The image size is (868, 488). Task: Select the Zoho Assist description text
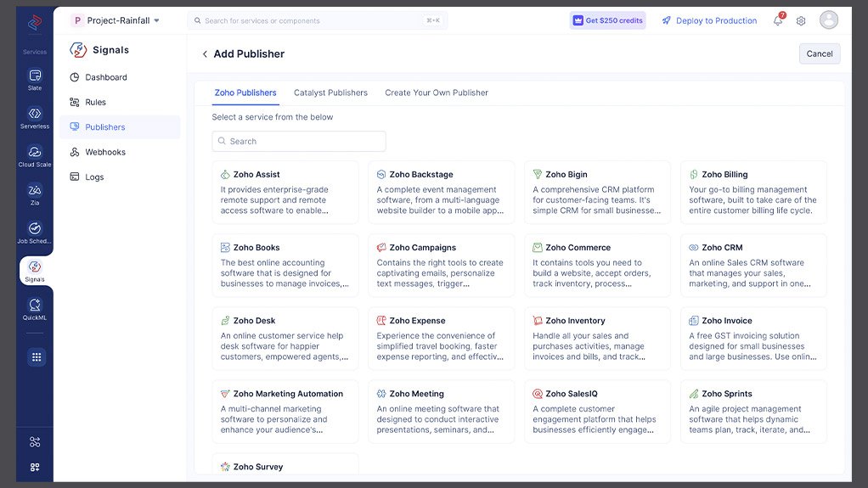274,199
